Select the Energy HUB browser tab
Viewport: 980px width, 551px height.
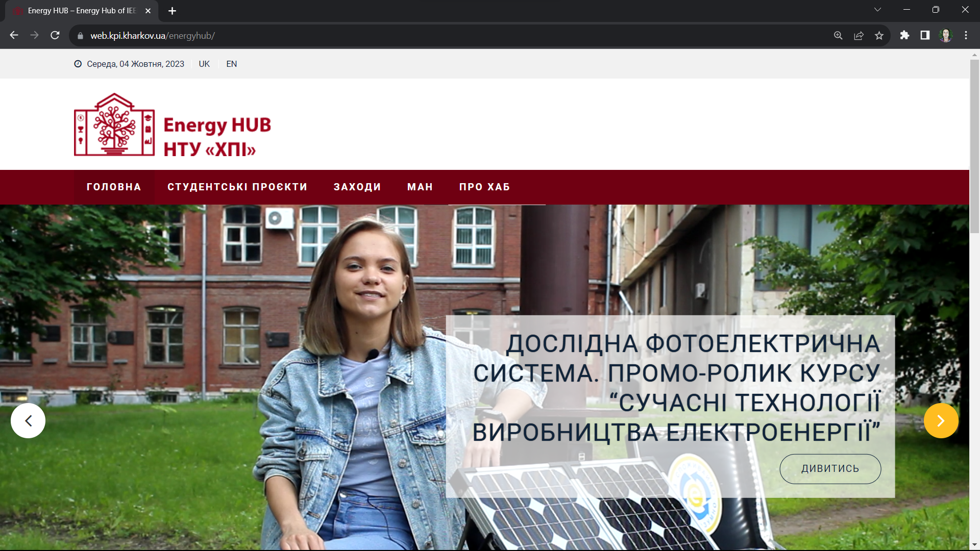pos(82,11)
